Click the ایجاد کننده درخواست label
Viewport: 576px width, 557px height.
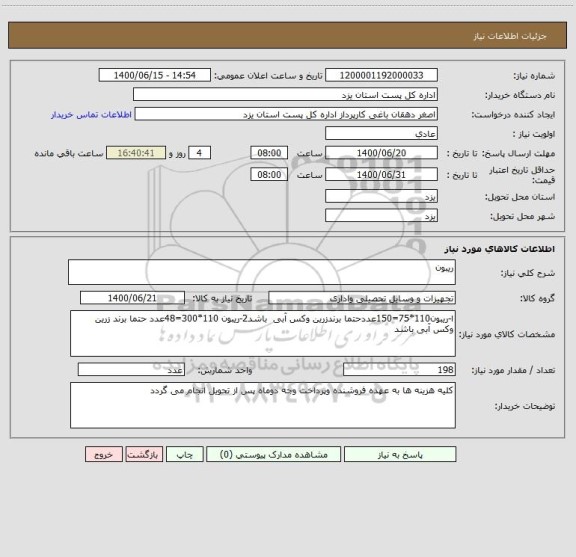[x=513, y=115]
